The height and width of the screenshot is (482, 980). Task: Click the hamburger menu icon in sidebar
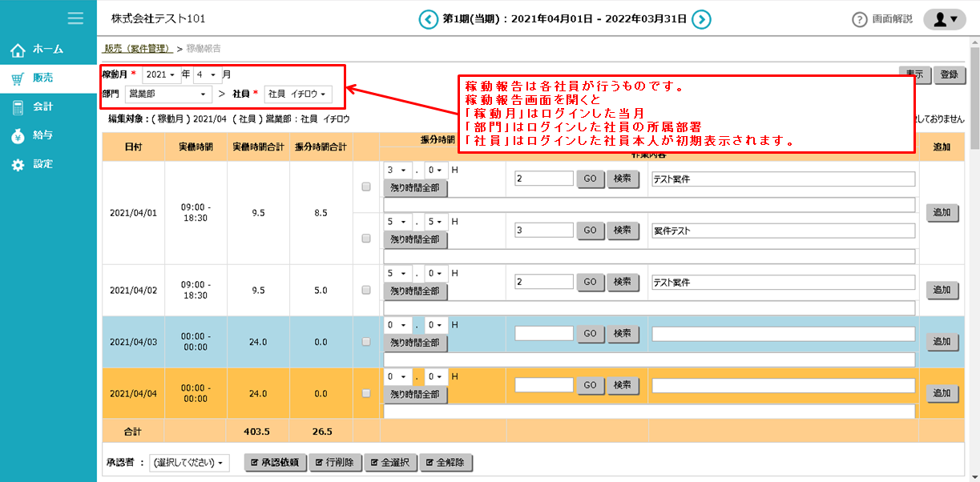point(75,18)
